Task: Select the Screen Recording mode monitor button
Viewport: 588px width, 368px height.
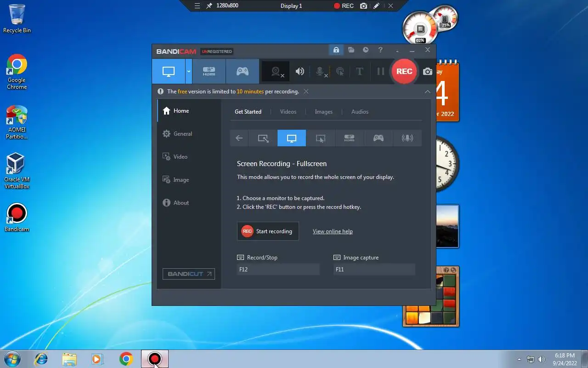Action: [169, 71]
